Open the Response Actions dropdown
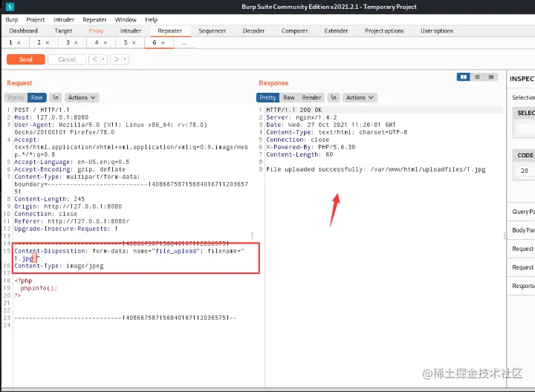Screen dimensions: 535x392 (360, 97)
